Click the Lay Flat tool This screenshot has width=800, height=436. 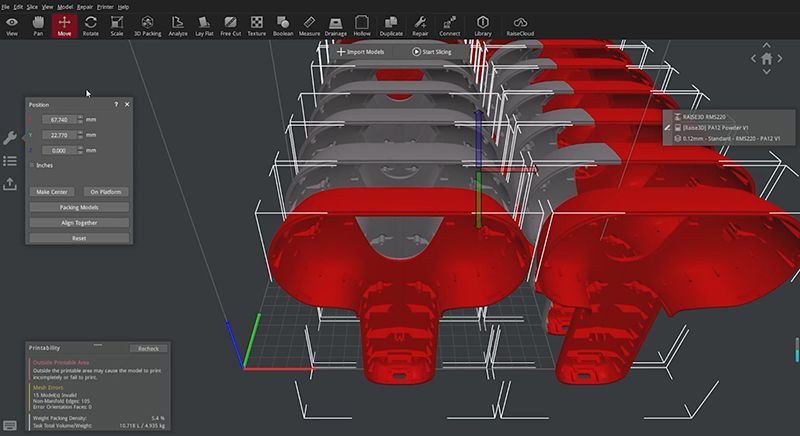click(x=203, y=24)
